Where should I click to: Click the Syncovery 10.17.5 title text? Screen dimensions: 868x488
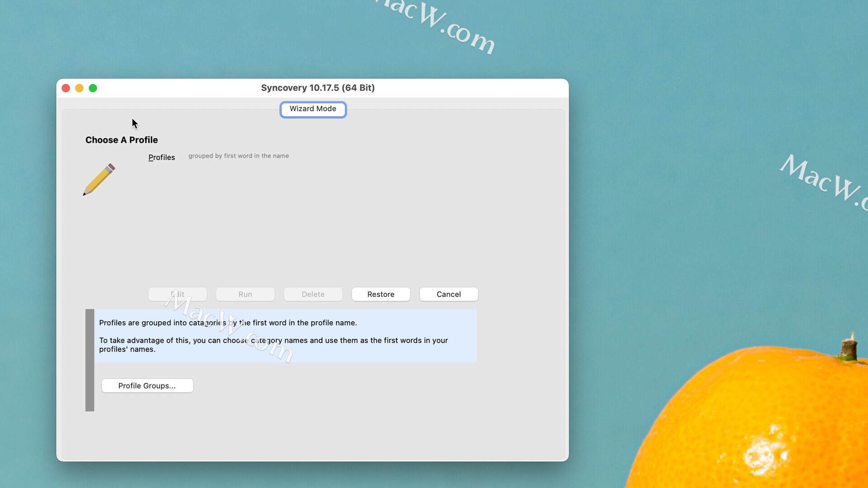click(x=318, y=88)
